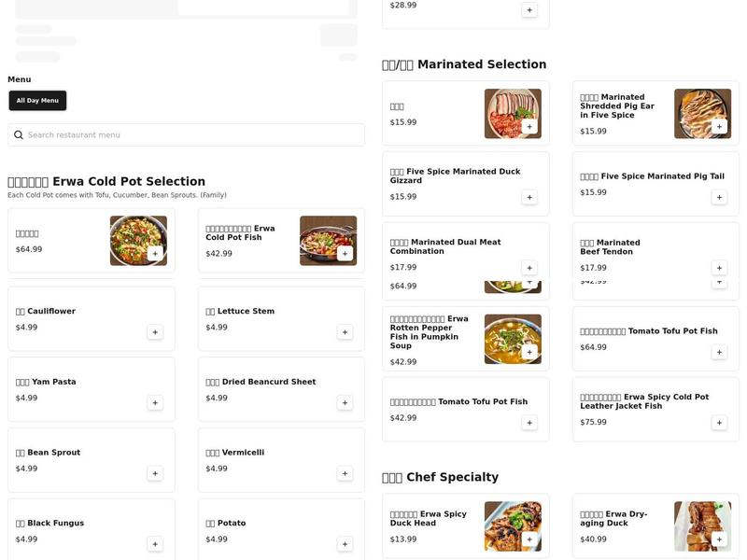Screen dimensions: 747x560
Task: Select the All Day Menu tab
Action: point(37,101)
